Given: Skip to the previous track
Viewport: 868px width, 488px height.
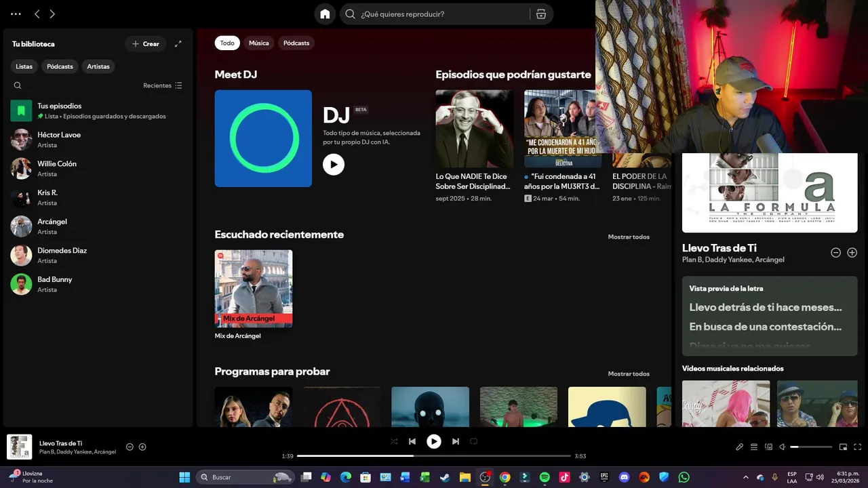Looking at the screenshot, I should click(x=412, y=441).
